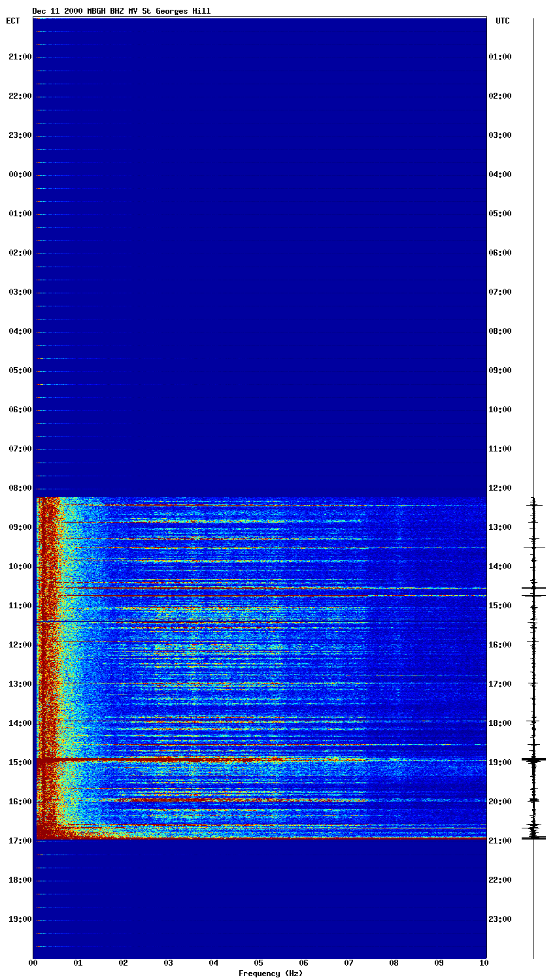
Task: Click the 21:00 label on ECT axis
Action: 20,57
